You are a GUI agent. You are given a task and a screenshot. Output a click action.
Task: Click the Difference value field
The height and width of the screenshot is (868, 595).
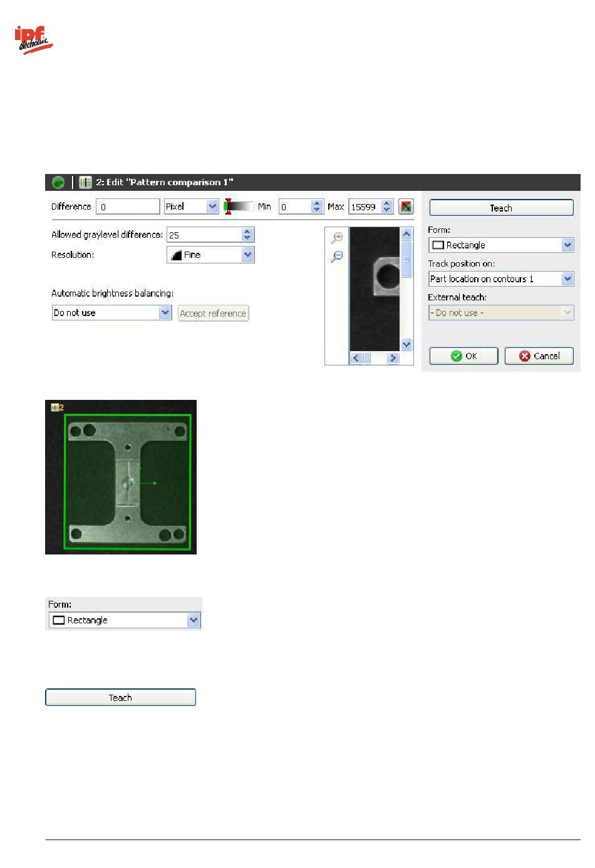(128, 207)
